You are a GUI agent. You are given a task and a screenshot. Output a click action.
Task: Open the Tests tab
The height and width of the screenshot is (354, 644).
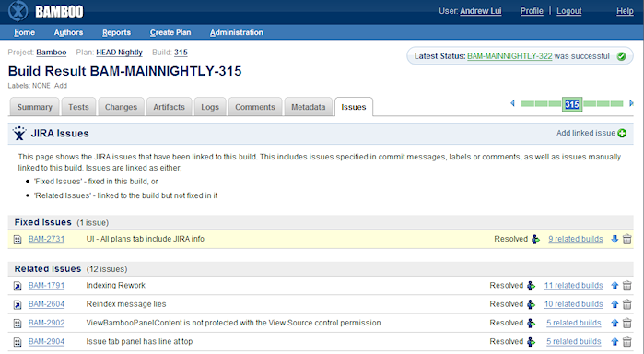tap(78, 107)
